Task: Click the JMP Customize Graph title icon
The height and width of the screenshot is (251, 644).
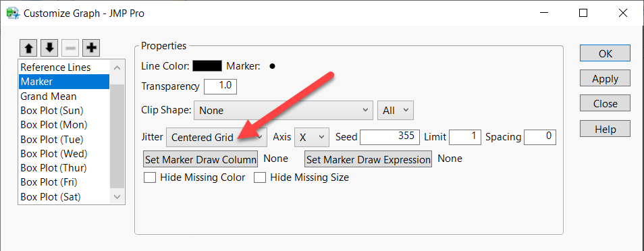Action: [x=14, y=13]
